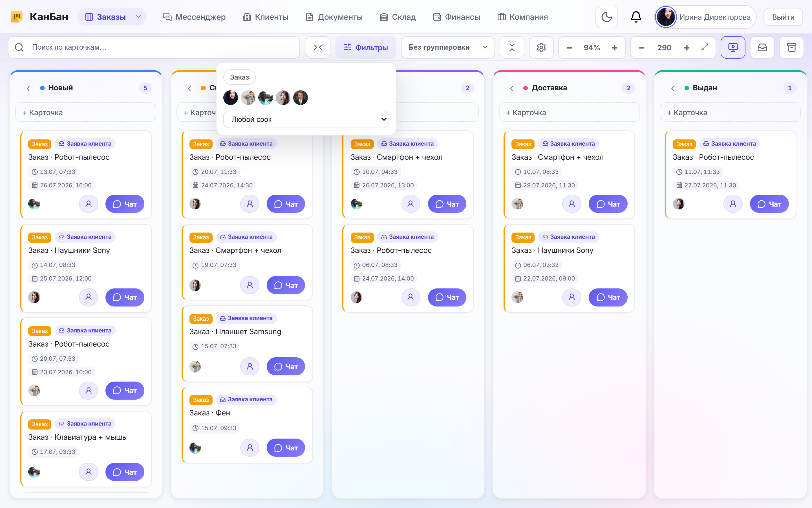Click the KanBan logo icon
The image size is (812, 508).
(x=16, y=17)
